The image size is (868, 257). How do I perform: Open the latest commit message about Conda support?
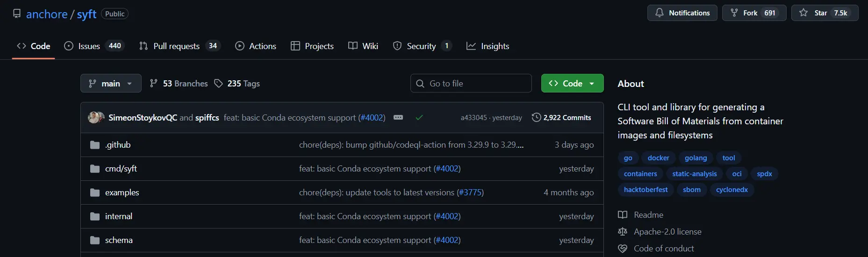click(290, 118)
